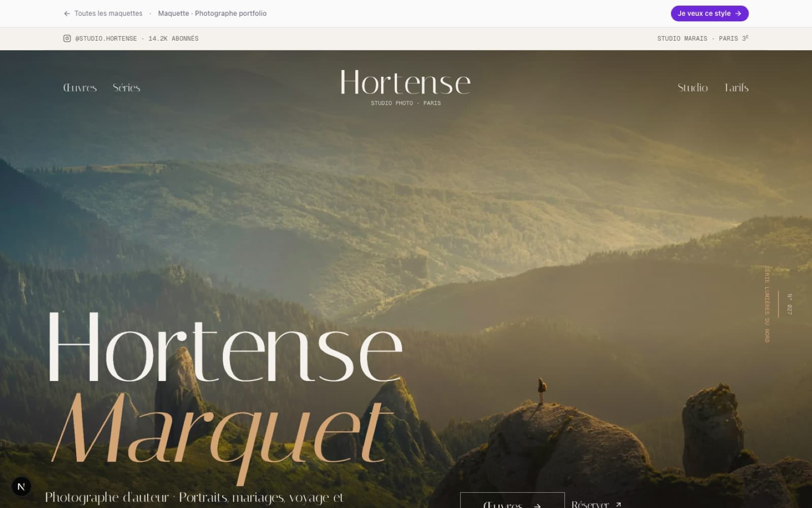
Task: Open the @STUDIO.HORTENSE Instagram handle
Action: (106, 39)
